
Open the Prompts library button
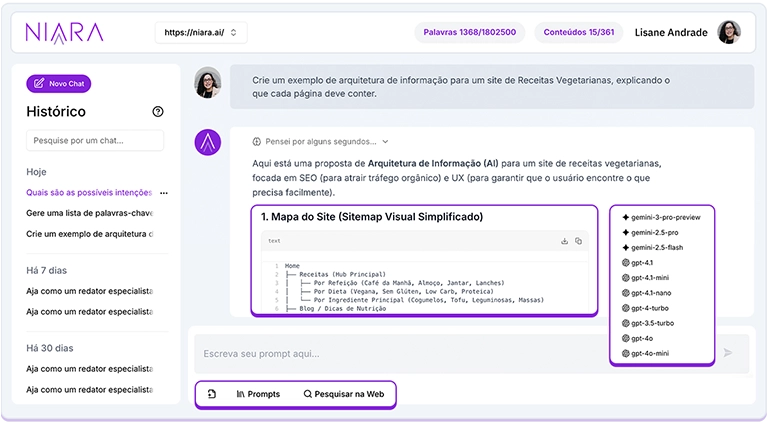[x=258, y=394]
